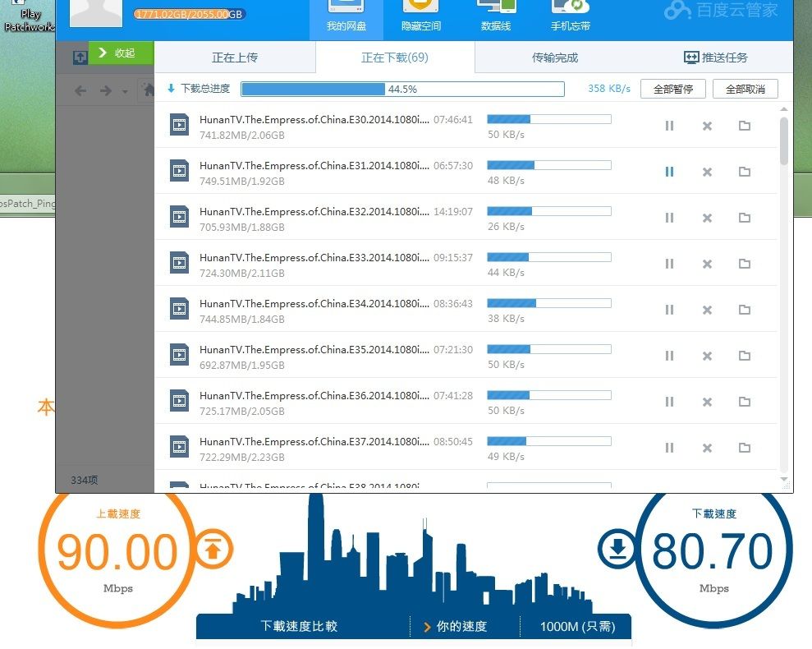Image resolution: width=812 pixels, height=649 pixels.
Task: Open 我的网盘 in the top navigation
Action: pyautogui.click(x=346, y=18)
